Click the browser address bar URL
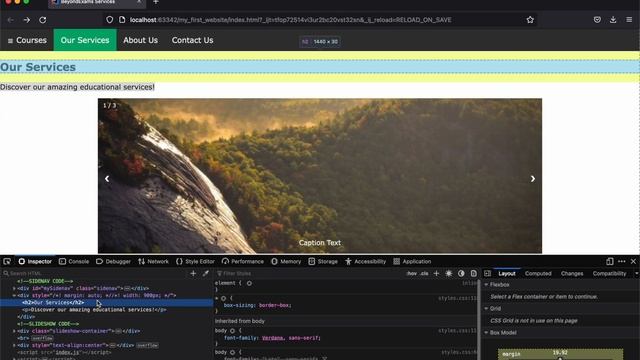640x360 pixels. point(291,20)
